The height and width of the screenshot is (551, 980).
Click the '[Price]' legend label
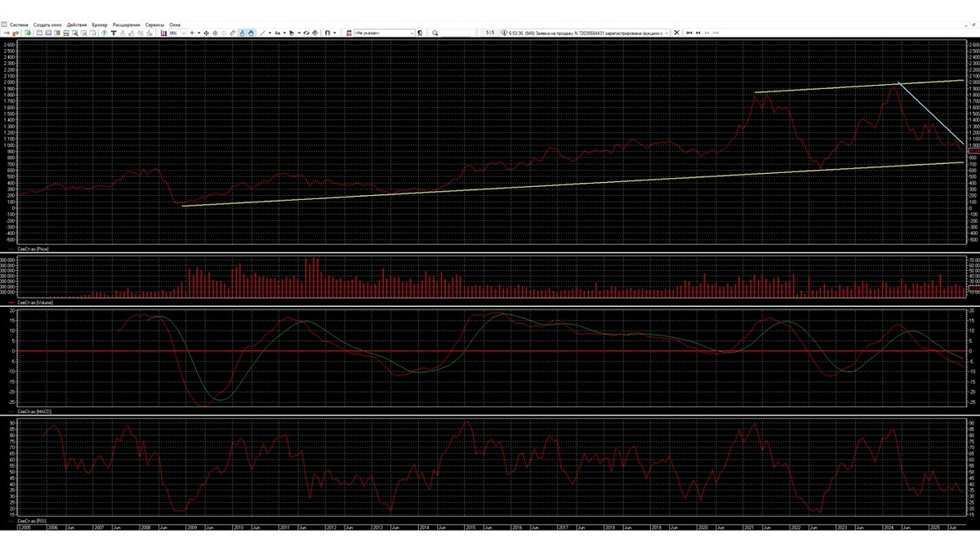coord(42,247)
